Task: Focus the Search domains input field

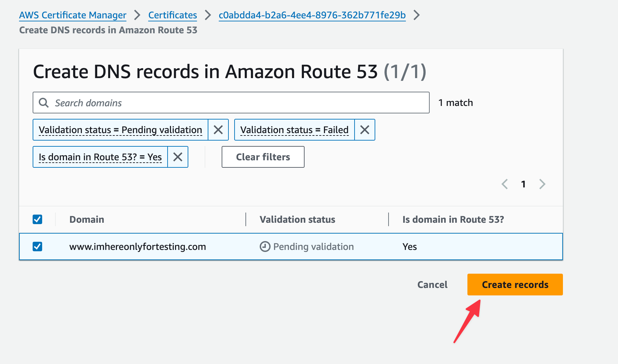Action: (238, 103)
